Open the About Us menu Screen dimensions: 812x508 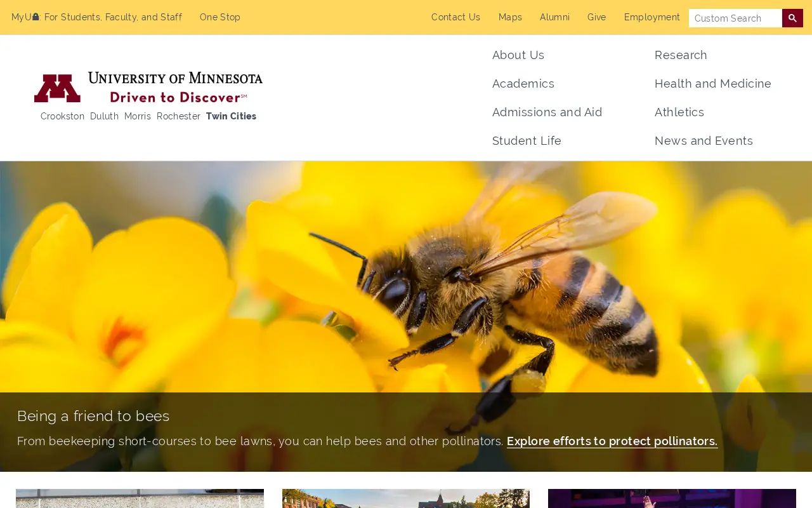click(518, 55)
